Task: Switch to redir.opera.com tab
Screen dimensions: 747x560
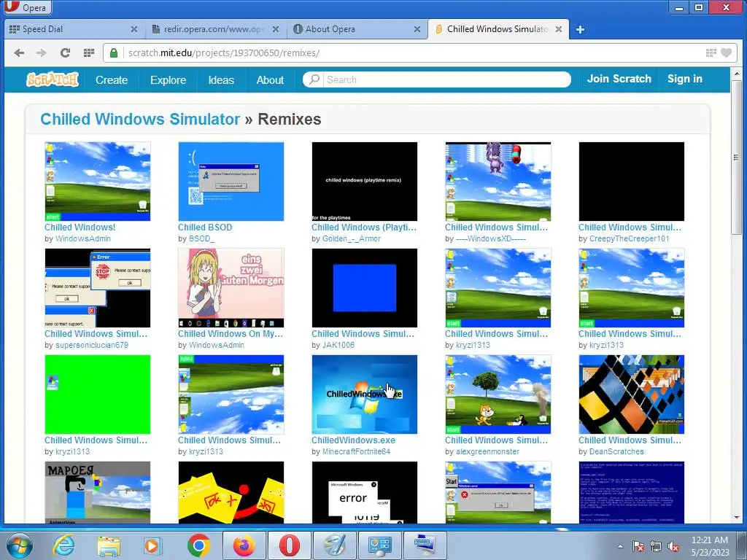Action: [x=216, y=29]
